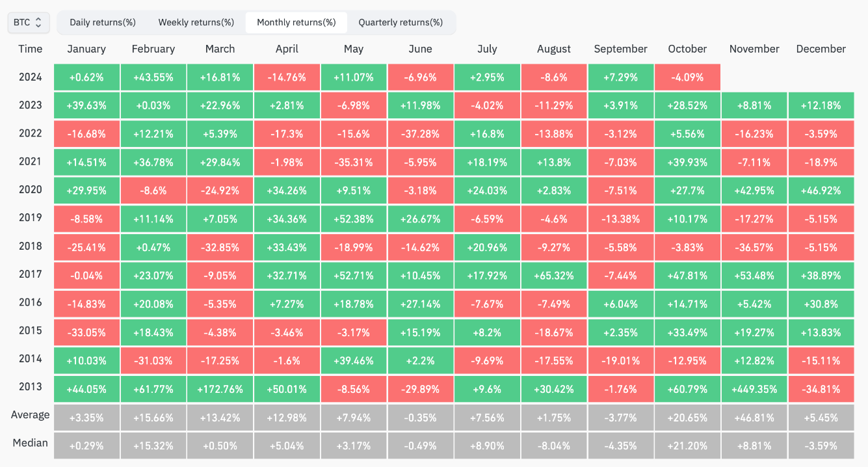The height and width of the screenshot is (467, 868).
Task: Click the -37.28% June 2022 cell
Action: click(420, 133)
